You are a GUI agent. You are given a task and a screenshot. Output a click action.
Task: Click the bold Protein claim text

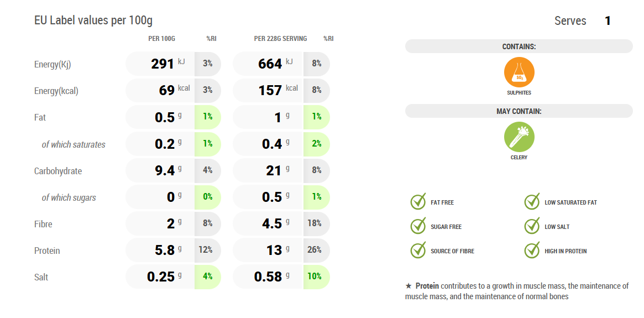426,286
